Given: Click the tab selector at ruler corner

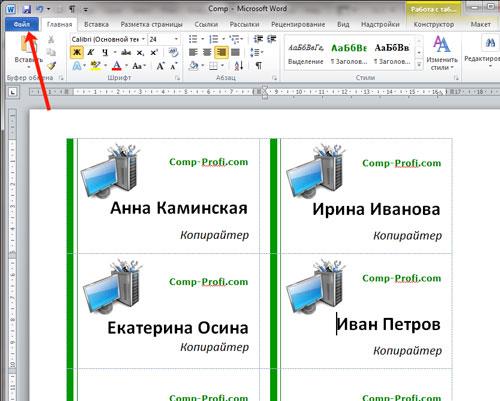Looking at the screenshot, I should click(x=13, y=92).
